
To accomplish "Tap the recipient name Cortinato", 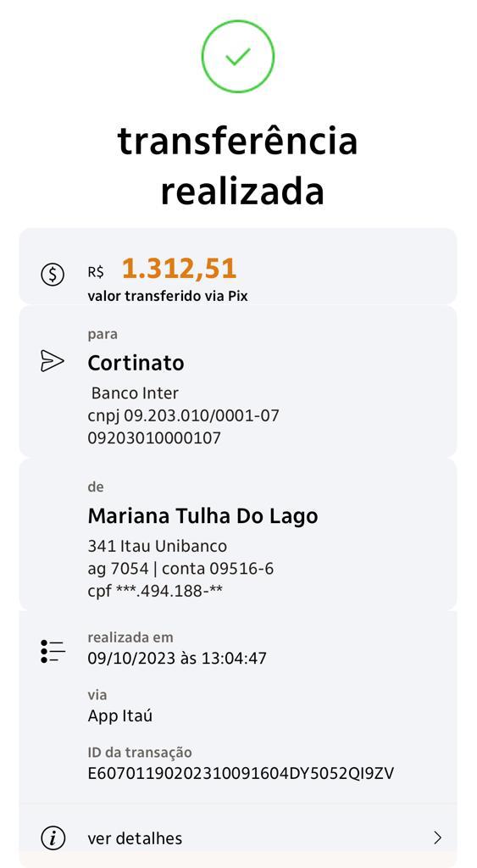I will click(x=136, y=363).
